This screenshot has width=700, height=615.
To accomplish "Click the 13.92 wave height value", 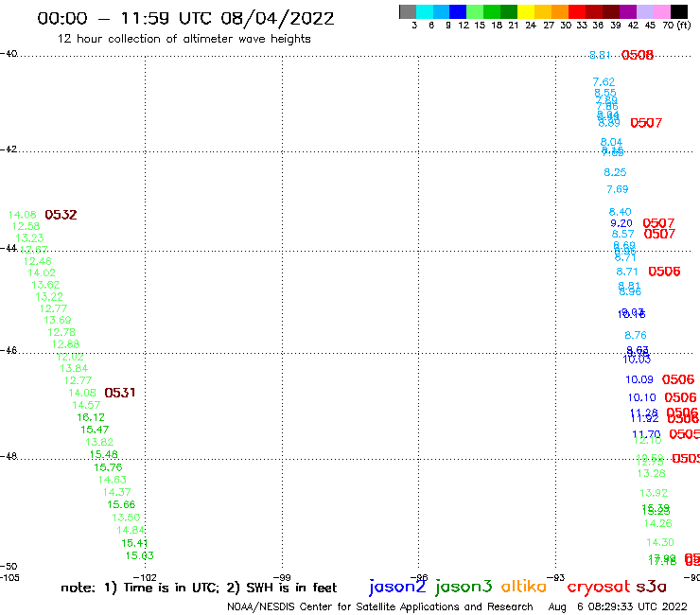I will coord(654,493).
